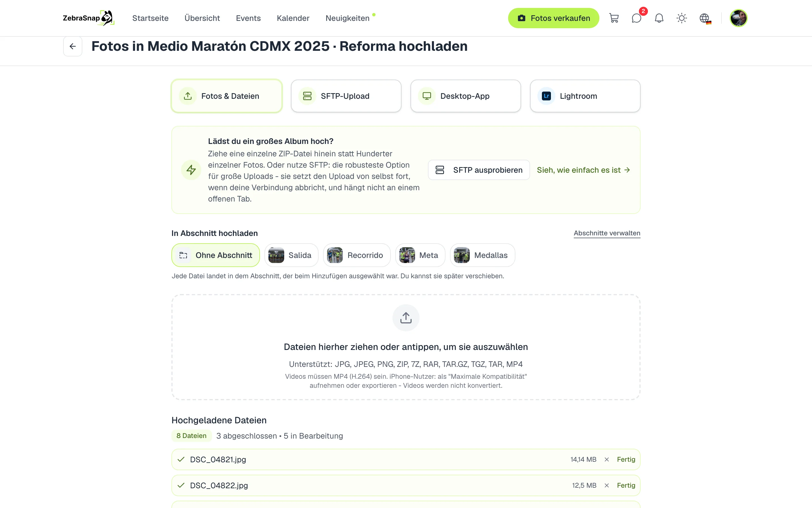Viewport: 812px width, 508px height.
Task: Open the user profile avatar menu
Action: [738, 18]
